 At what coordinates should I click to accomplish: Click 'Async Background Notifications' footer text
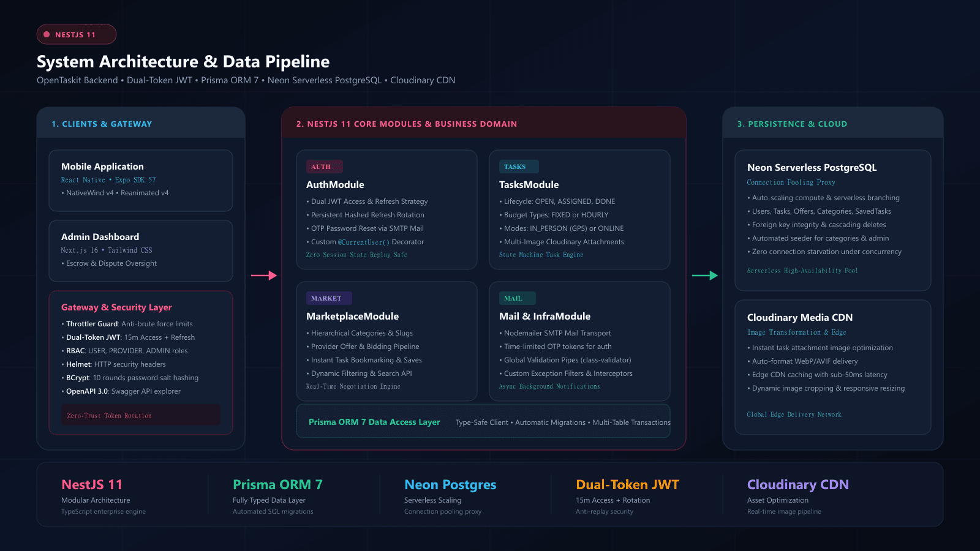click(549, 386)
